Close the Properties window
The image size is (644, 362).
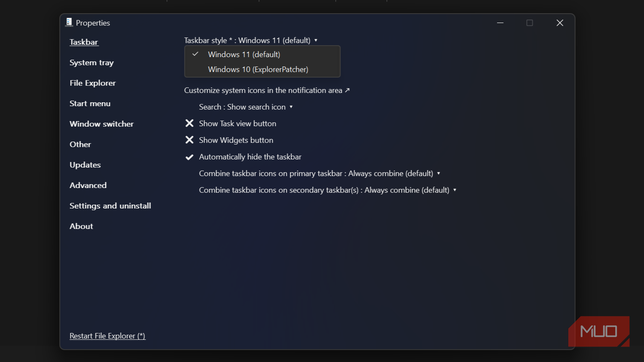(x=560, y=23)
